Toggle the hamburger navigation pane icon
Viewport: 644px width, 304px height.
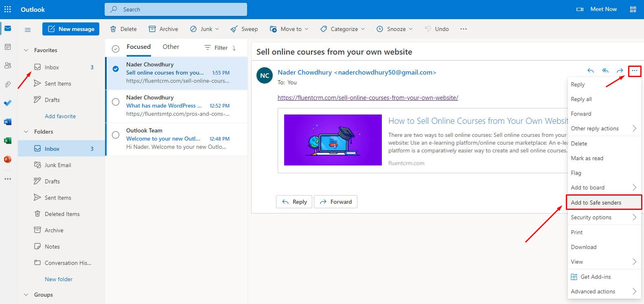click(28, 29)
